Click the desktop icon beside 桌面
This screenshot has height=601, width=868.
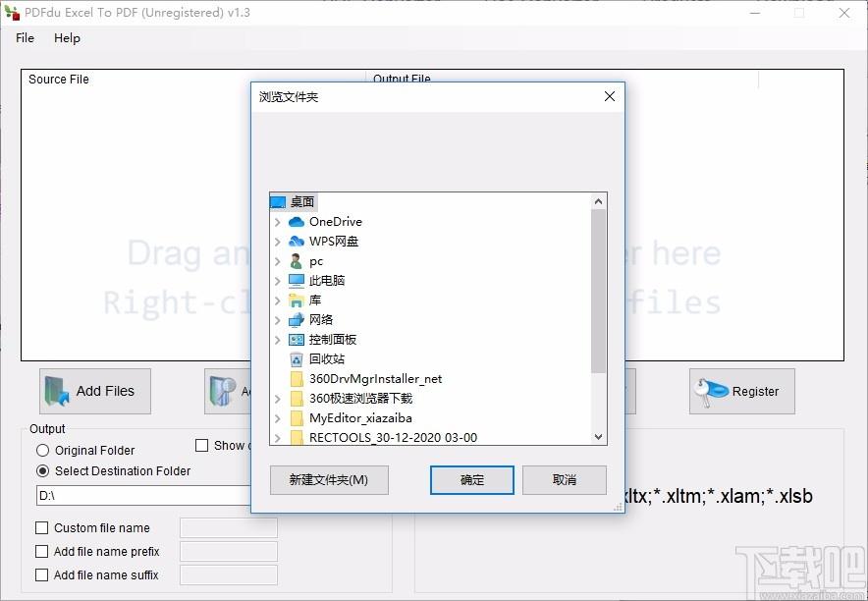(278, 202)
